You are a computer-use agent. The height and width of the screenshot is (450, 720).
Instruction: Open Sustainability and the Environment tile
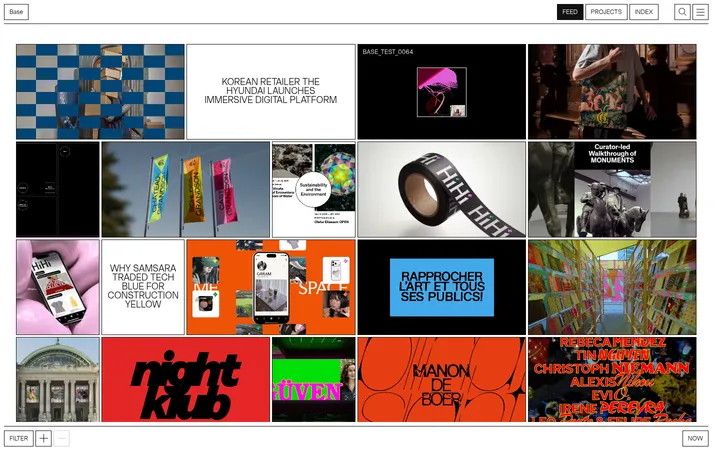(314, 189)
